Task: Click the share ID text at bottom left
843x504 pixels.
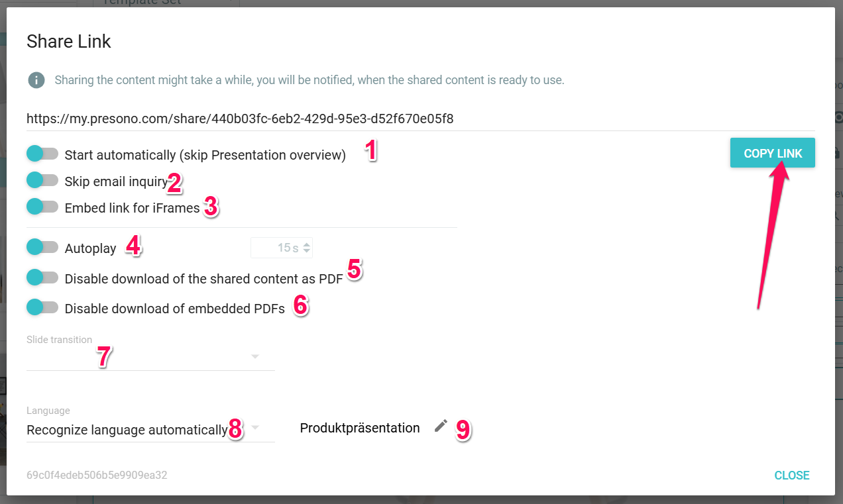Action: click(x=97, y=476)
